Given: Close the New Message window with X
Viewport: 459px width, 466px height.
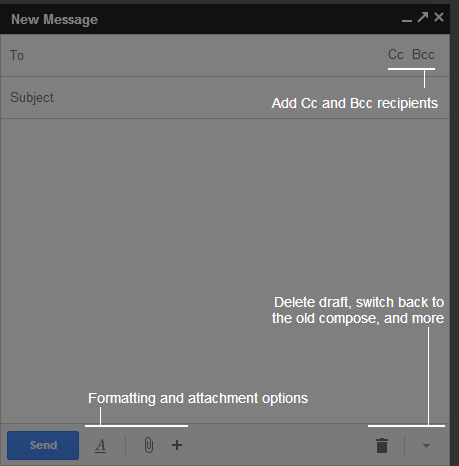Looking at the screenshot, I should [439, 17].
